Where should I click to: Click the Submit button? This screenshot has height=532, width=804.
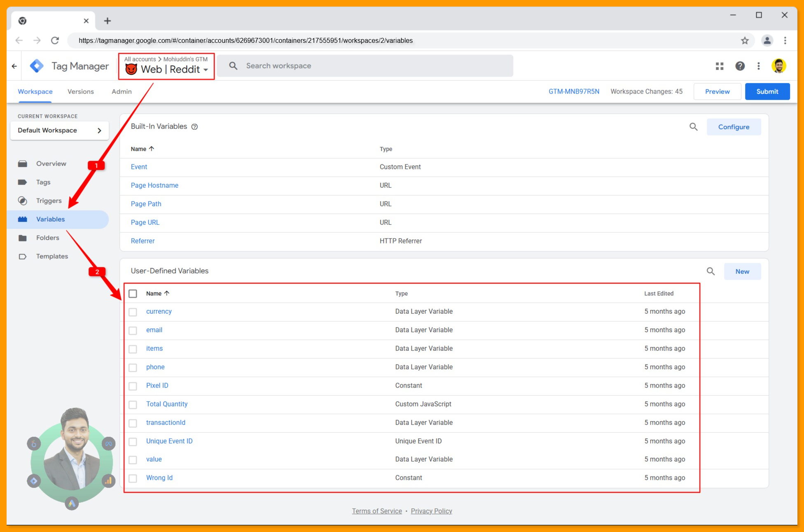767,91
